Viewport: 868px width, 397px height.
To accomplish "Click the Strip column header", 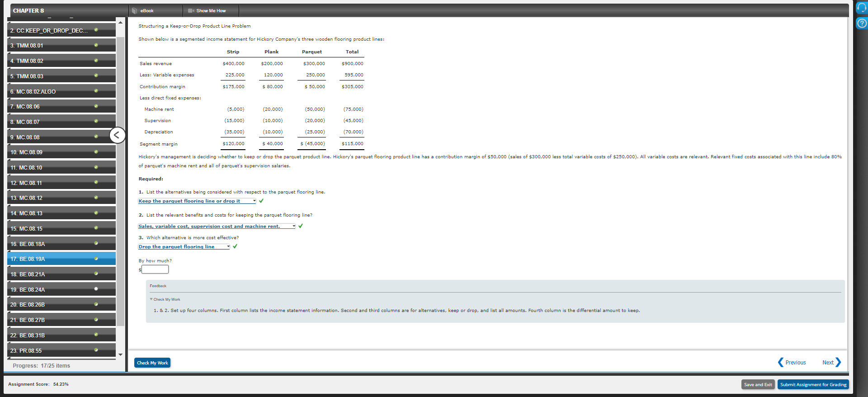I will coord(233,52).
